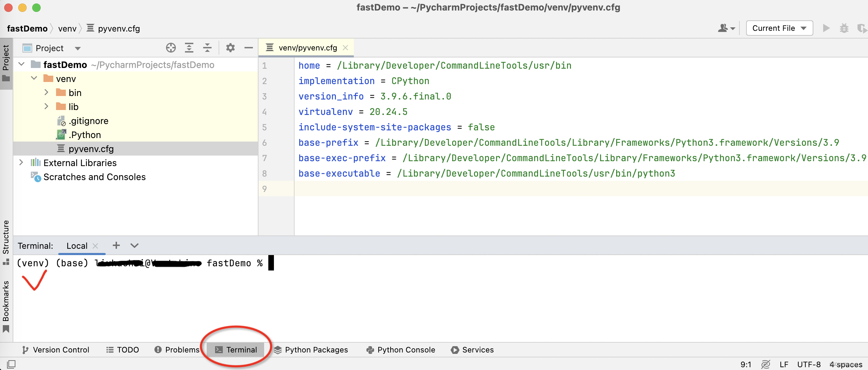This screenshot has width=868, height=370.
Task: Open the Python Packages tool window
Action: tap(311, 350)
